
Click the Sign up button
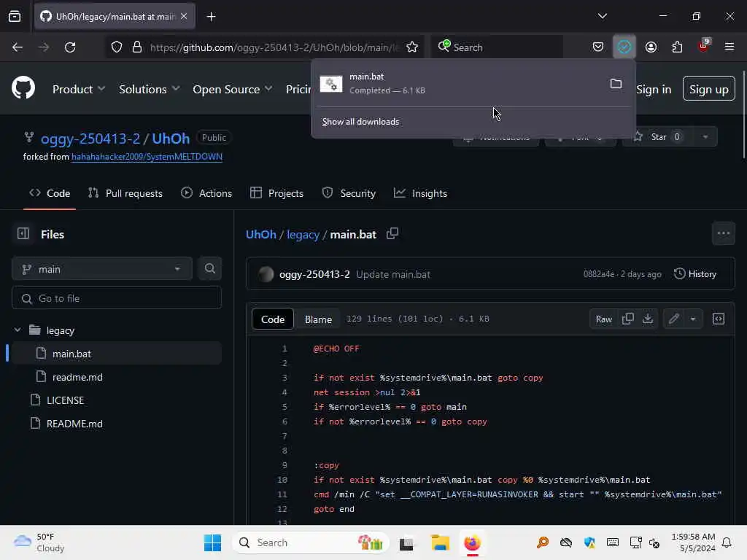click(x=708, y=89)
